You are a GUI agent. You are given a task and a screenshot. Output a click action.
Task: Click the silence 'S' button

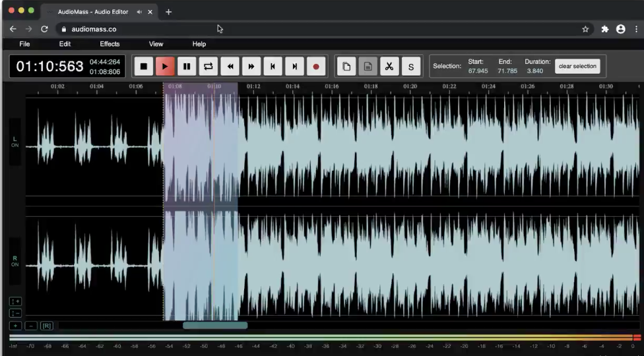click(411, 67)
